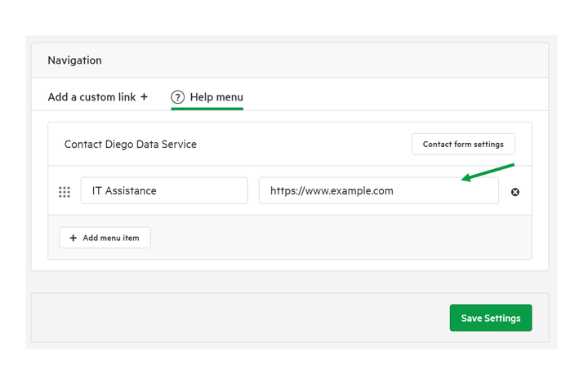The width and height of the screenshot is (588, 379).
Task: Focus the IT Assistance label field
Action: click(x=164, y=190)
